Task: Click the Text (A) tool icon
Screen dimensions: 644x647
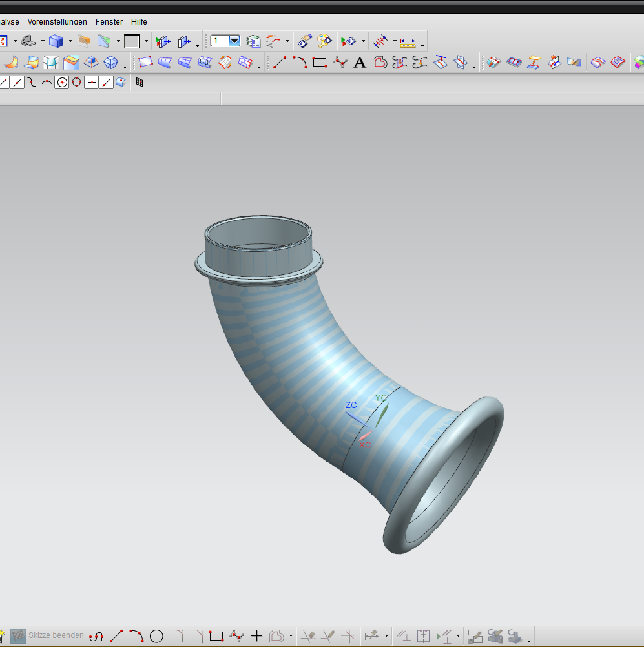Action: [x=360, y=63]
